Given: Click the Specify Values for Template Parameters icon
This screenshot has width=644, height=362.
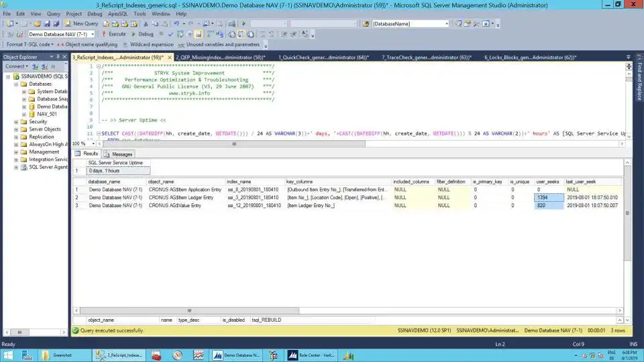Looking at the screenshot, I should [x=305, y=34].
